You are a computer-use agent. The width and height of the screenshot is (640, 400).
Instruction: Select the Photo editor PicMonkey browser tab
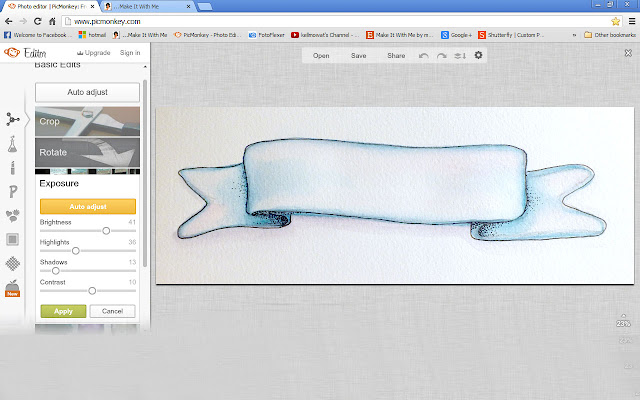[51, 7]
